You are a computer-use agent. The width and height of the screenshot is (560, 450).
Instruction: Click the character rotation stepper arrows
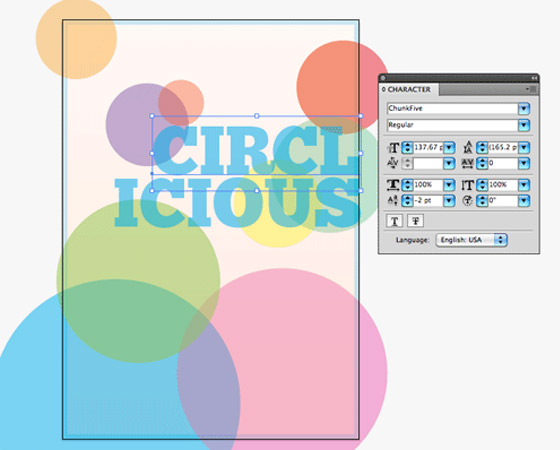(x=482, y=201)
